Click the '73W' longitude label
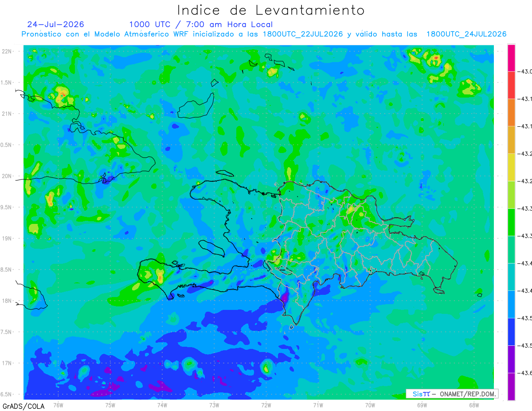The width and height of the screenshot is (532, 411). pos(214,405)
